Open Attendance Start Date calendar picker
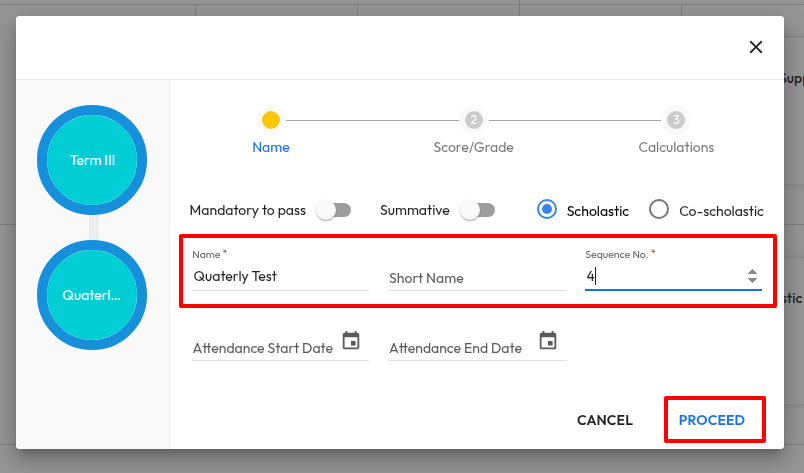Screen dimensions: 804x473 click(351, 341)
